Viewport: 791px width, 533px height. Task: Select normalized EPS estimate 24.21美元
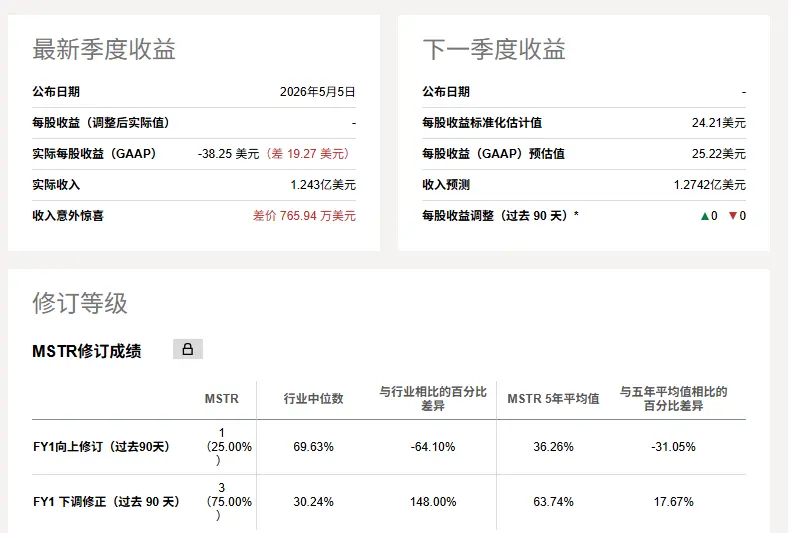pyautogui.click(x=718, y=123)
